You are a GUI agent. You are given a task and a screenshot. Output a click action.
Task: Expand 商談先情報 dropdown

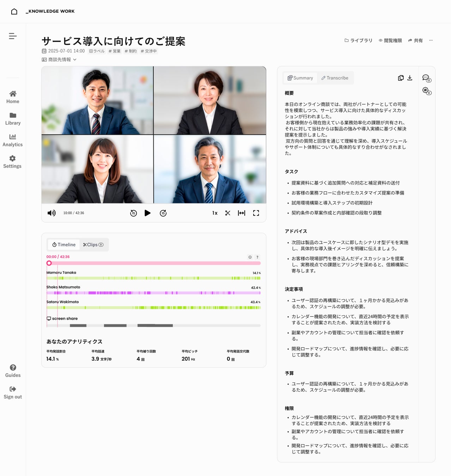[59, 60]
